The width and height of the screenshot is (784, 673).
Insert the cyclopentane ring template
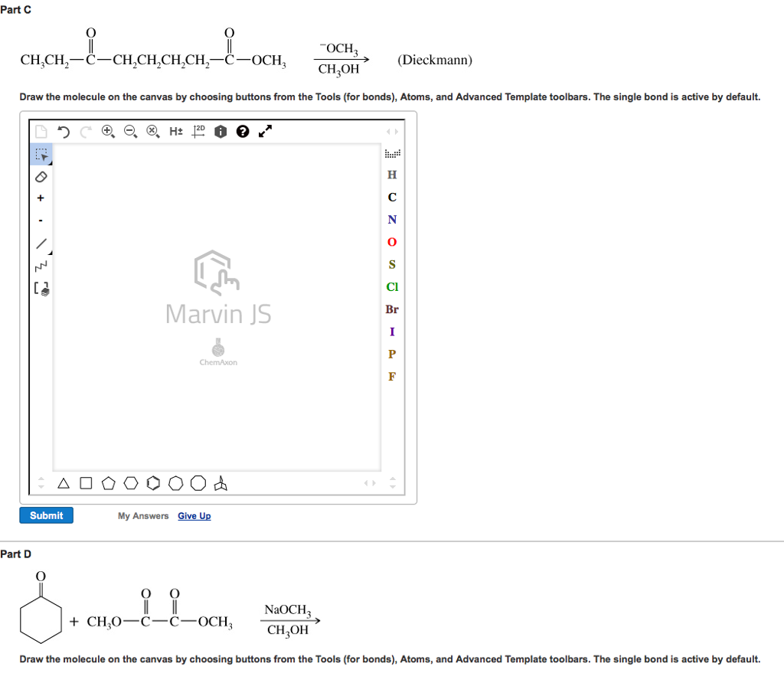[108, 483]
